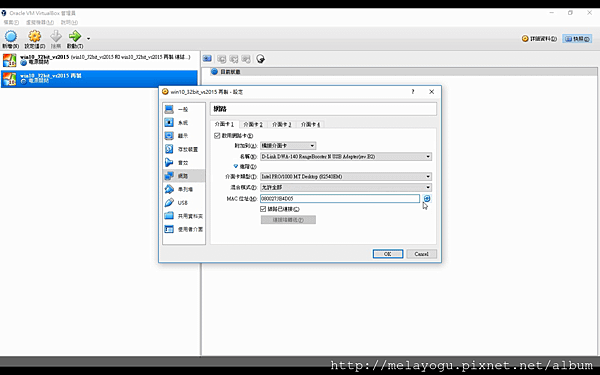Image resolution: width=600 pixels, height=375 pixels.
Task: Select Storage (存放裝置) icon in settings sidebar
Action: coord(169,149)
